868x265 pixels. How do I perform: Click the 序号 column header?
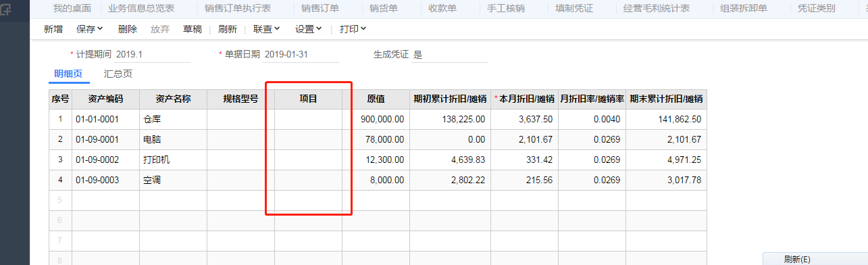click(x=60, y=99)
